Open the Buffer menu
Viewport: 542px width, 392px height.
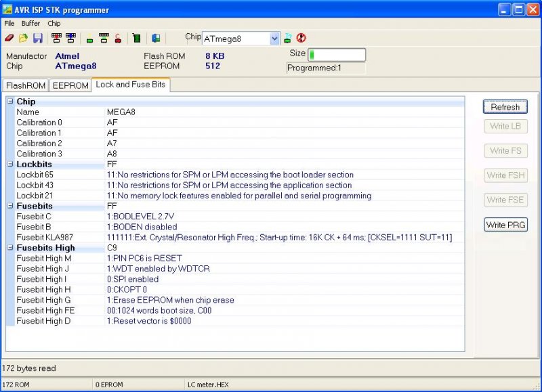coord(30,23)
